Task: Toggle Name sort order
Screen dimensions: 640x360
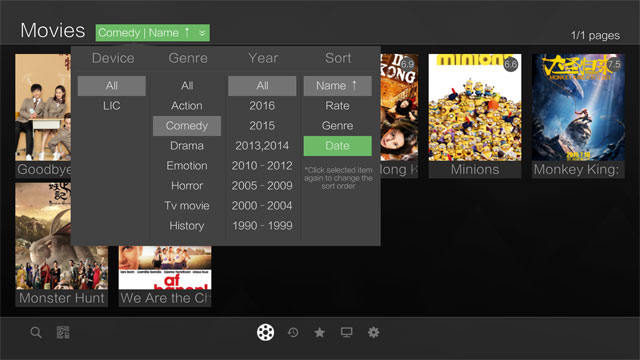Action: click(338, 86)
